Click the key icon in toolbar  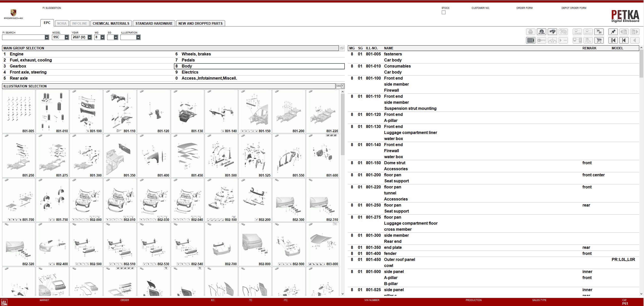(541, 40)
